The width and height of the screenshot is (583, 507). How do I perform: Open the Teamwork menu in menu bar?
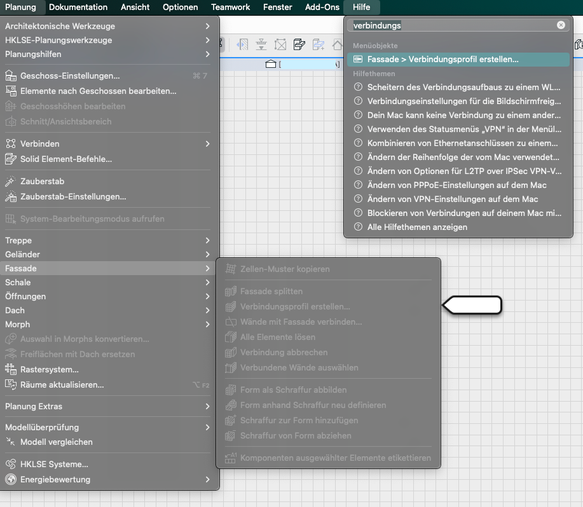click(x=231, y=7)
